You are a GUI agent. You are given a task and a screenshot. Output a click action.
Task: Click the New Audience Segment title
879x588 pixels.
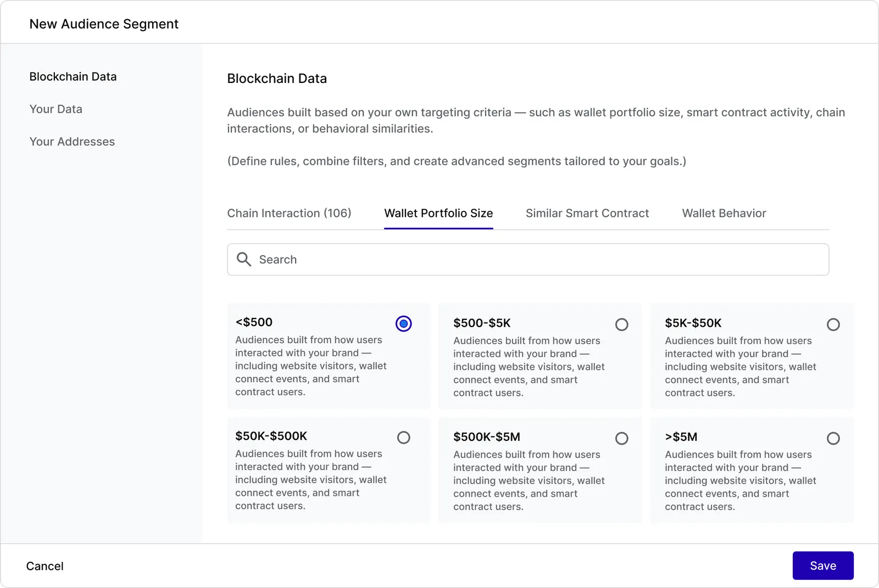click(x=104, y=24)
